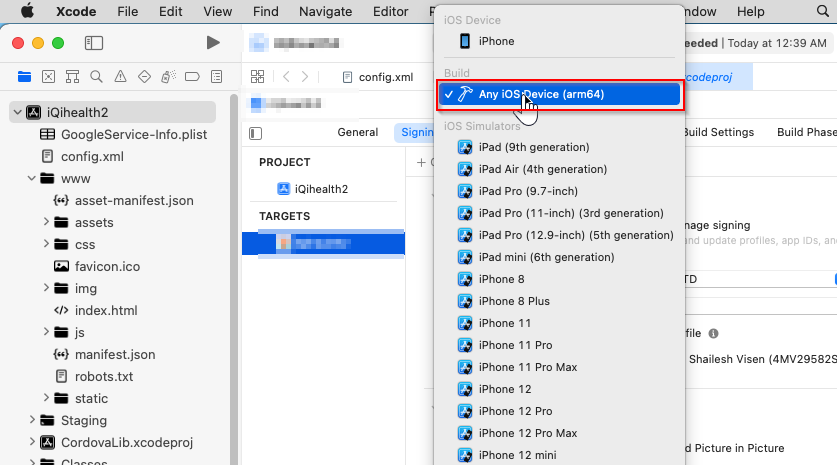837x465 pixels.
Task: Select iPad (9th generation) simulator
Action: (x=559, y=147)
